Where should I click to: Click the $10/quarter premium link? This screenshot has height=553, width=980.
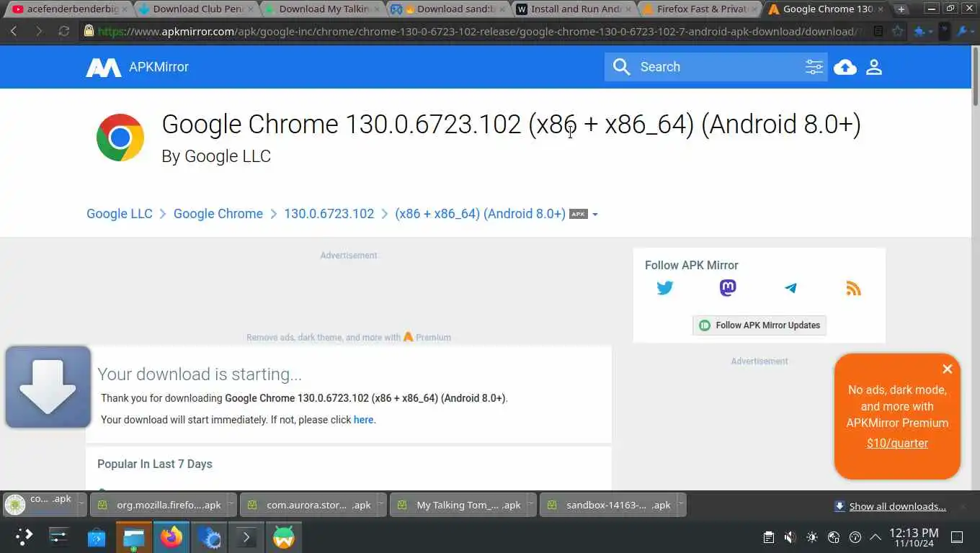coord(897,444)
